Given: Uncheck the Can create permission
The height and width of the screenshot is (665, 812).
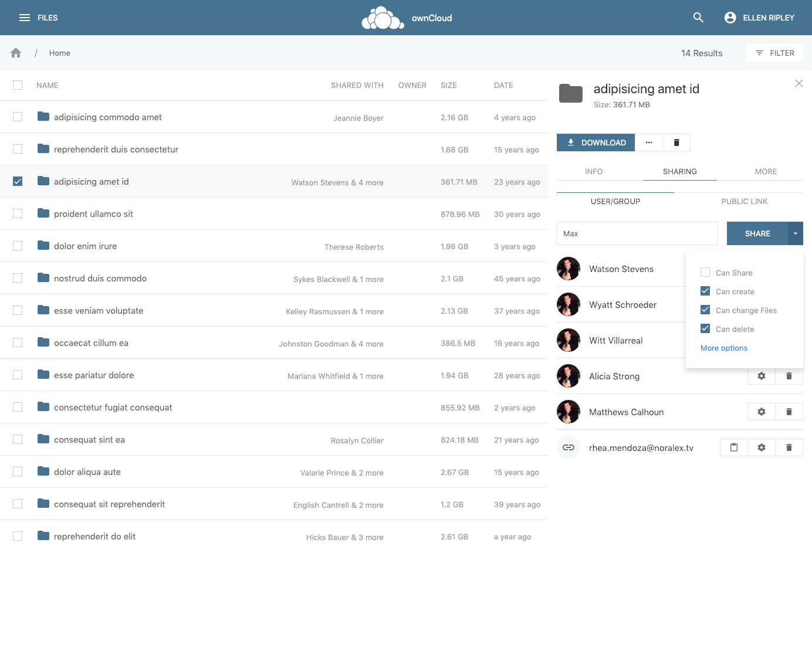Looking at the screenshot, I should point(705,291).
